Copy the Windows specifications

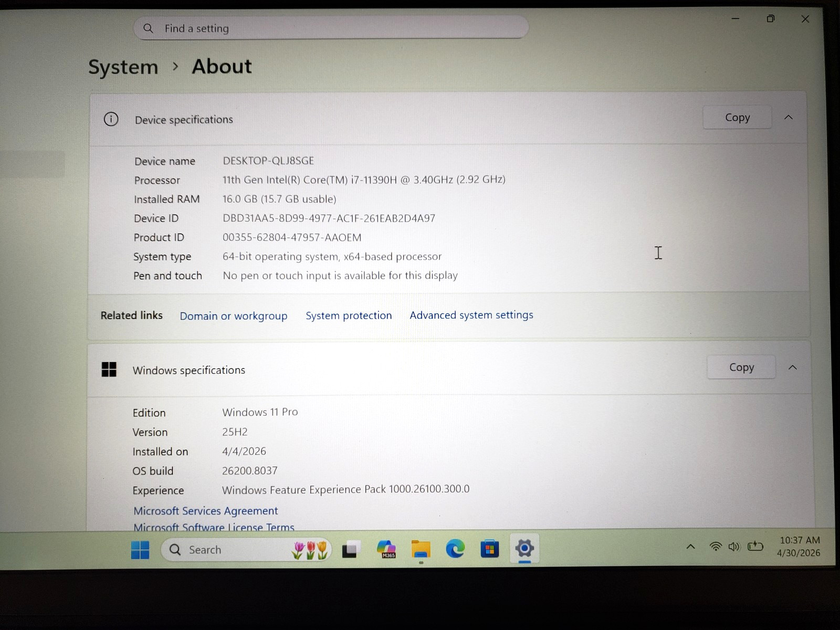pyautogui.click(x=741, y=367)
